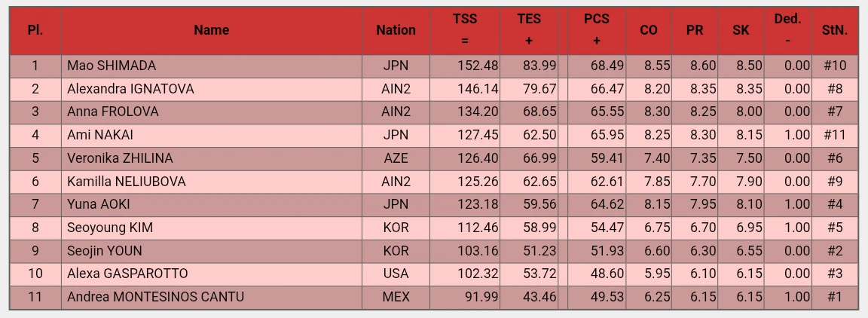868x318 pixels.
Task: Select Ami NAKAI's row name
Action: [100, 135]
